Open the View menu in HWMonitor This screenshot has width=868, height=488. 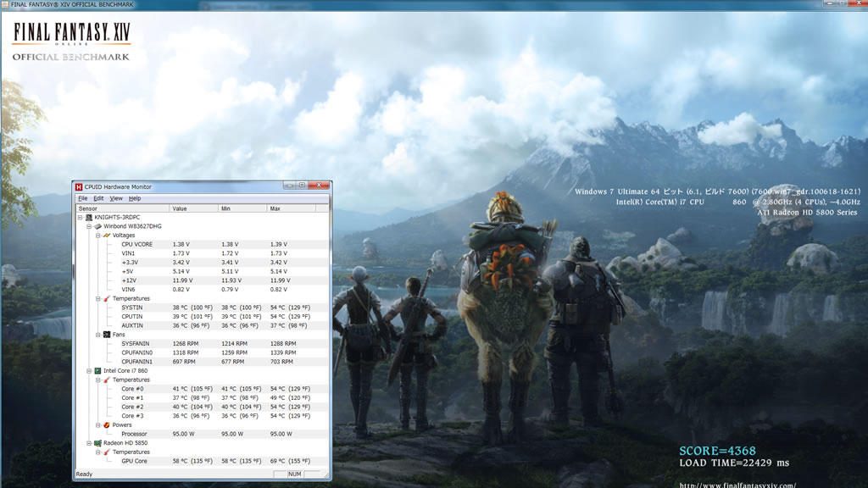(116, 198)
